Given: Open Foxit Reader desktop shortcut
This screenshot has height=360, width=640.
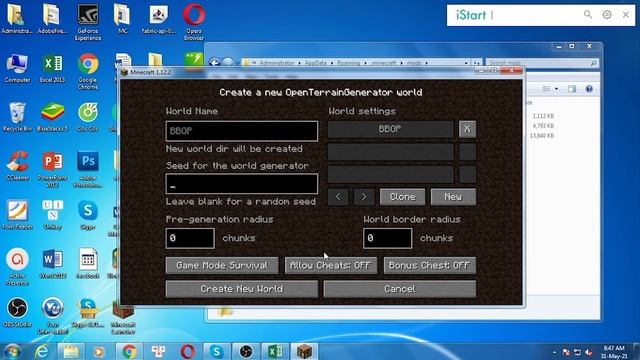Looking at the screenshot, I should (17, 215).
